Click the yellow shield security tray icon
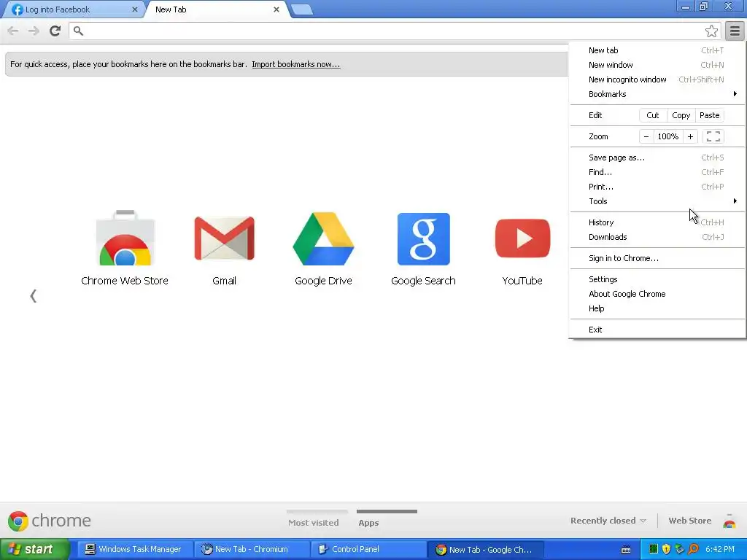Image resolution: width=747 pixels, height=560 pixels. tap(667, 549)
